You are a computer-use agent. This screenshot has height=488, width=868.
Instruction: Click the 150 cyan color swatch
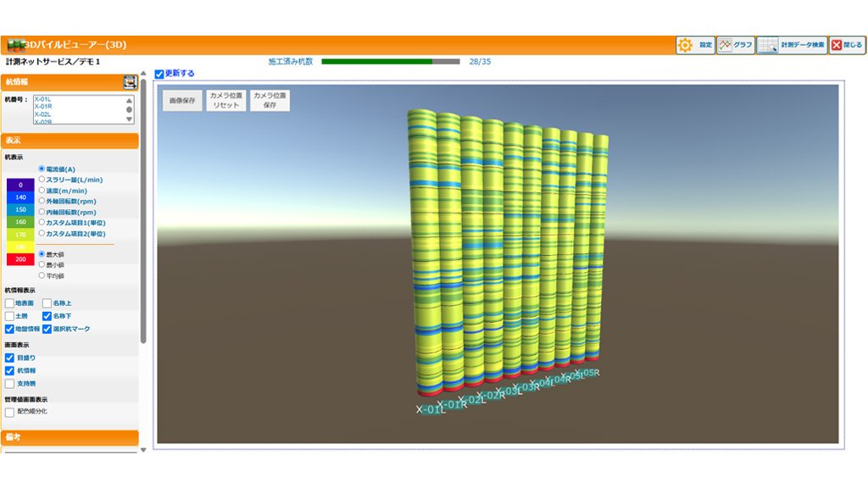pos(20,210)
